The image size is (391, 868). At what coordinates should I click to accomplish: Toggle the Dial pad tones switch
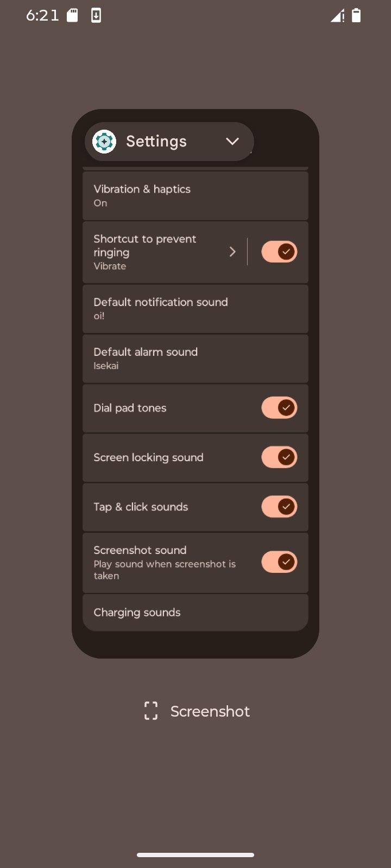coord(279,408)
